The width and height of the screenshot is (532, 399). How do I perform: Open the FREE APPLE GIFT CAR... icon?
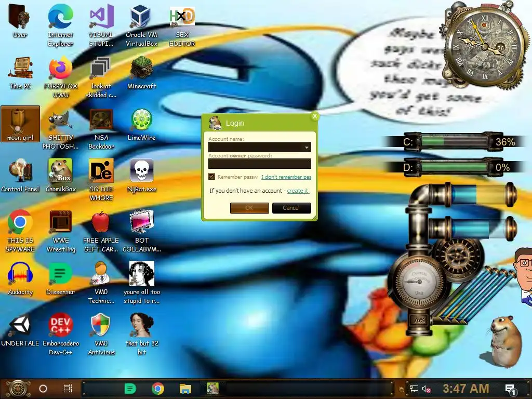pos(101,231)
